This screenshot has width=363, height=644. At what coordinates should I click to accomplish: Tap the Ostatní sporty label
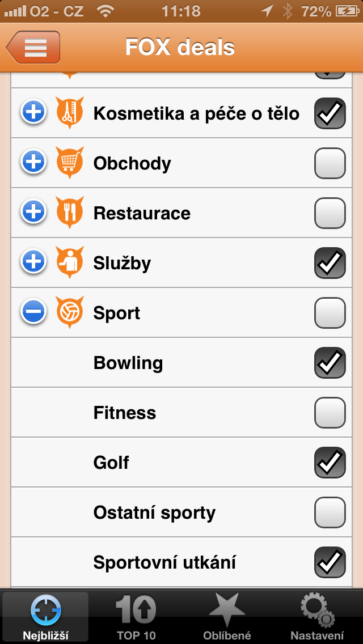[x=154, y=513]
